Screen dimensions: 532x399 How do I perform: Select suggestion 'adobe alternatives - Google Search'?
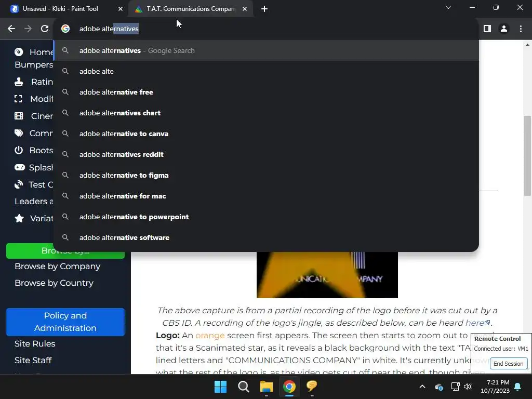(267, 50)
